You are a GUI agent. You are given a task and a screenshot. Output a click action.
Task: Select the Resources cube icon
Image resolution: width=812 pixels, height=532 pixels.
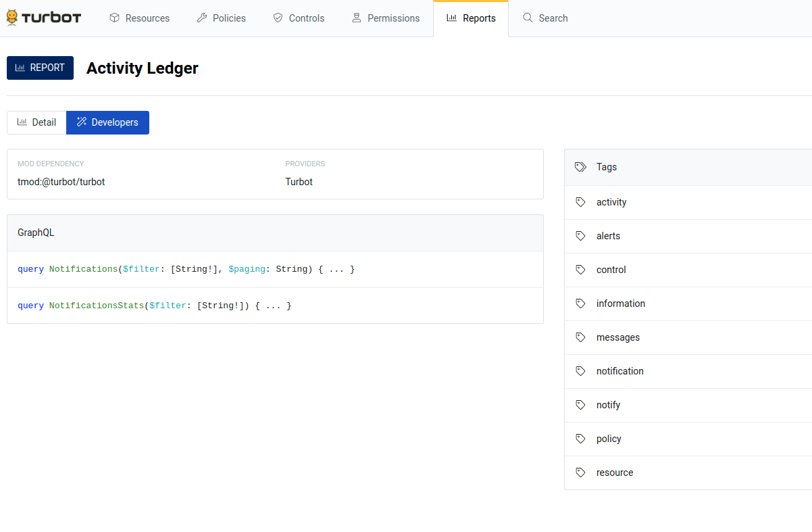113,18
